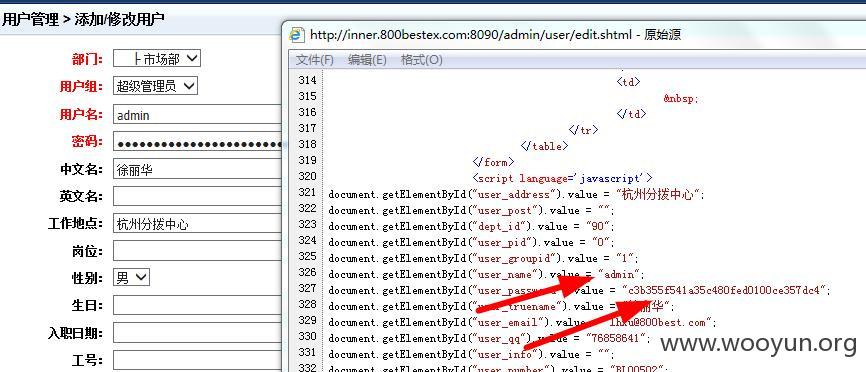Click the empty 岗位 input field

tap(198, 251)
